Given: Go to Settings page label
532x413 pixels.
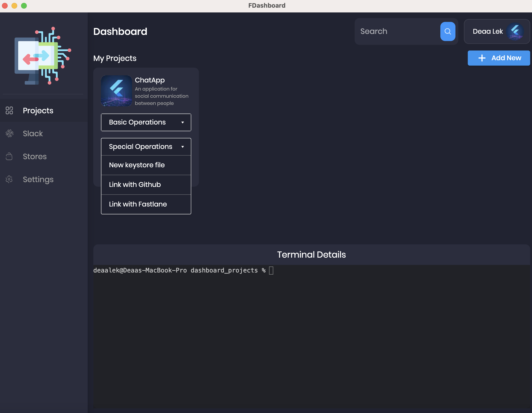Looking at the screenshot, I should click(38, 179).
